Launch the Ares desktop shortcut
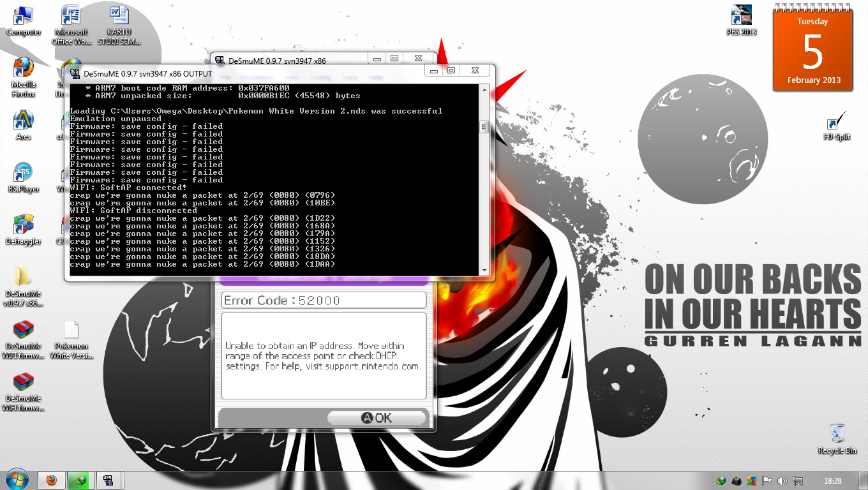 click(24, 124)
